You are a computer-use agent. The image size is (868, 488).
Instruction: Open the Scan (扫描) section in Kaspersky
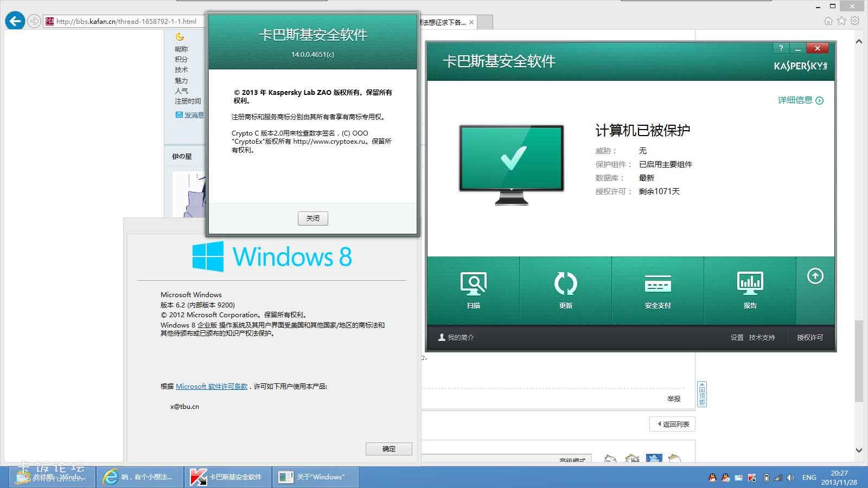pos(473,291)
